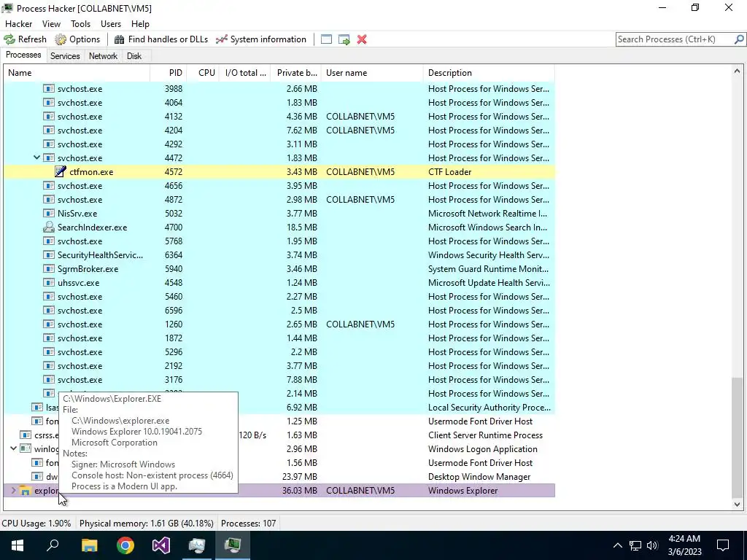Click the Processes: 107 status entry
This screenshot has height=560, width=747.
248,524
